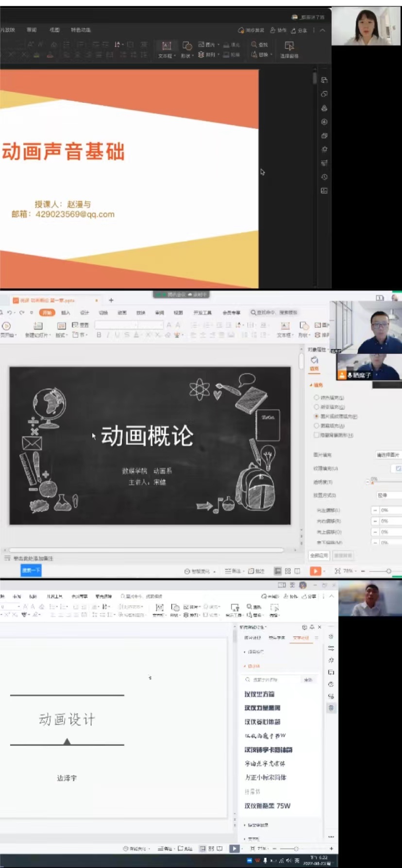Screen dimensions: 402x868
Task: Adjust the 透明度 transparency slider handle
Action: pos(372,482)
